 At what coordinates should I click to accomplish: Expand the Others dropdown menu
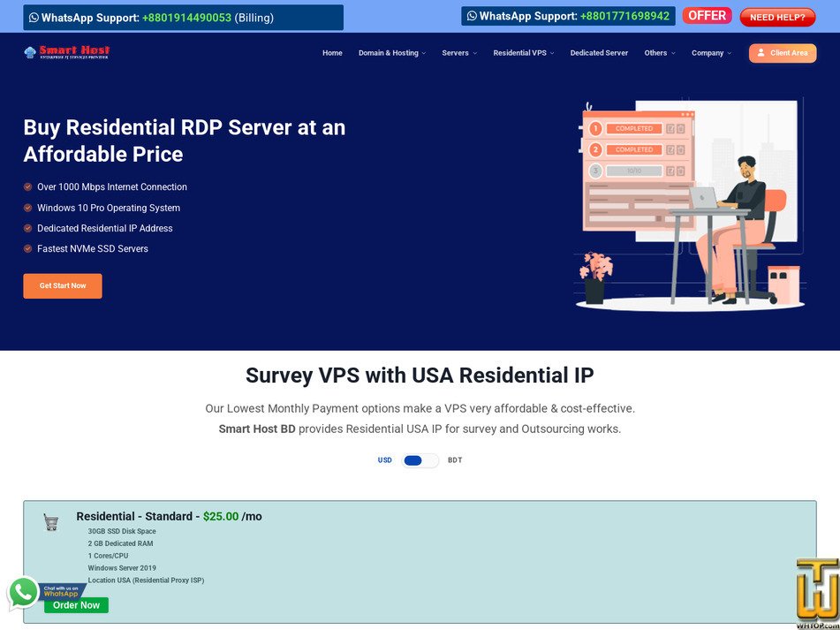tap(660, 53)
